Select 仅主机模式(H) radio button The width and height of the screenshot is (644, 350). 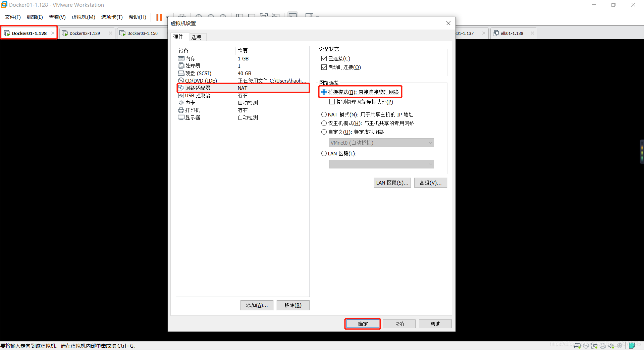(x=324, y=123)
